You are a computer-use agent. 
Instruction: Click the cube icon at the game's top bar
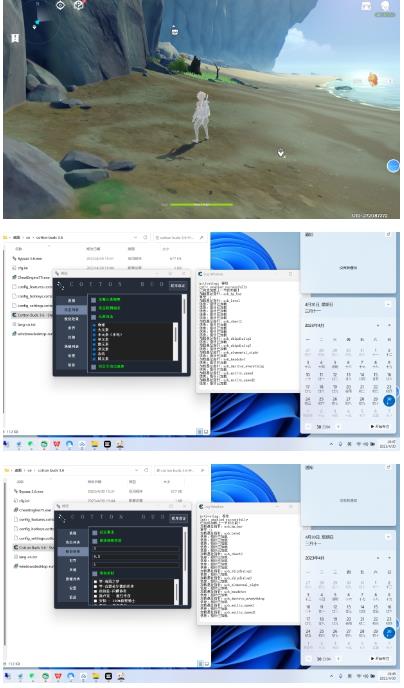[x=79, y=5]
